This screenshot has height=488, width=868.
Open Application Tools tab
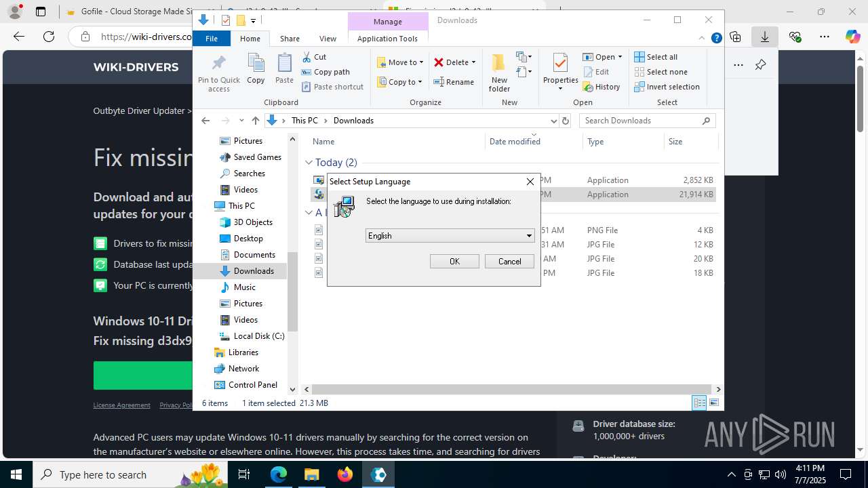[387, 39]
